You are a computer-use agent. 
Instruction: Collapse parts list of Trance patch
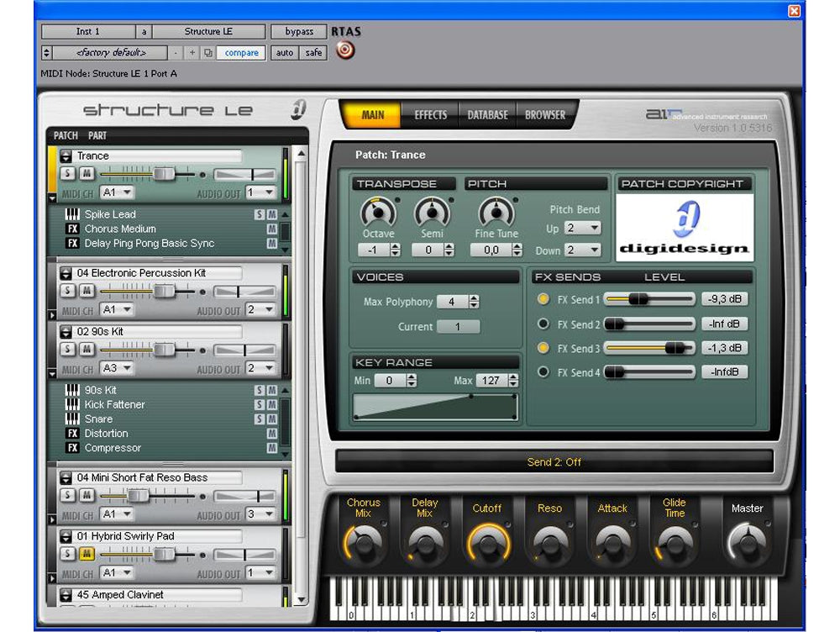52,197
